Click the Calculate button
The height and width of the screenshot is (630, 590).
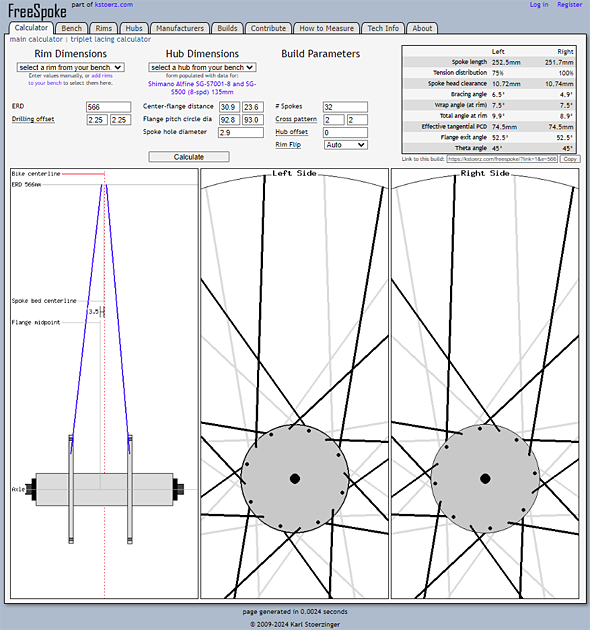pyautogui.click(x=189, y=157)
